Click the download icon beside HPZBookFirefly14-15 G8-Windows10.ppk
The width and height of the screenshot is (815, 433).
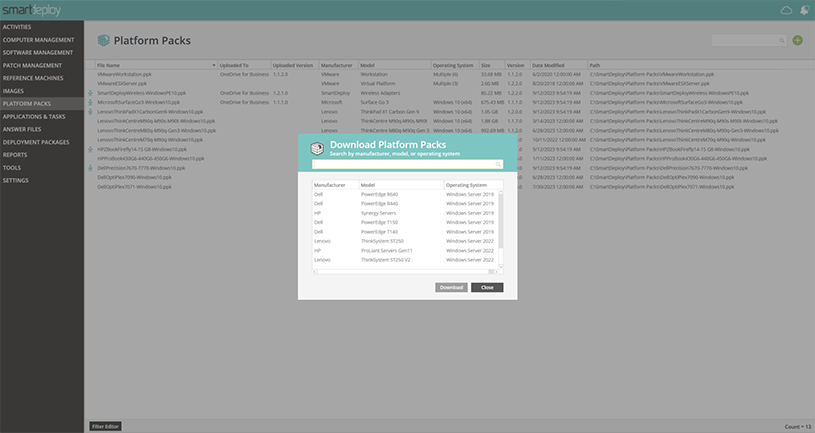90,149
